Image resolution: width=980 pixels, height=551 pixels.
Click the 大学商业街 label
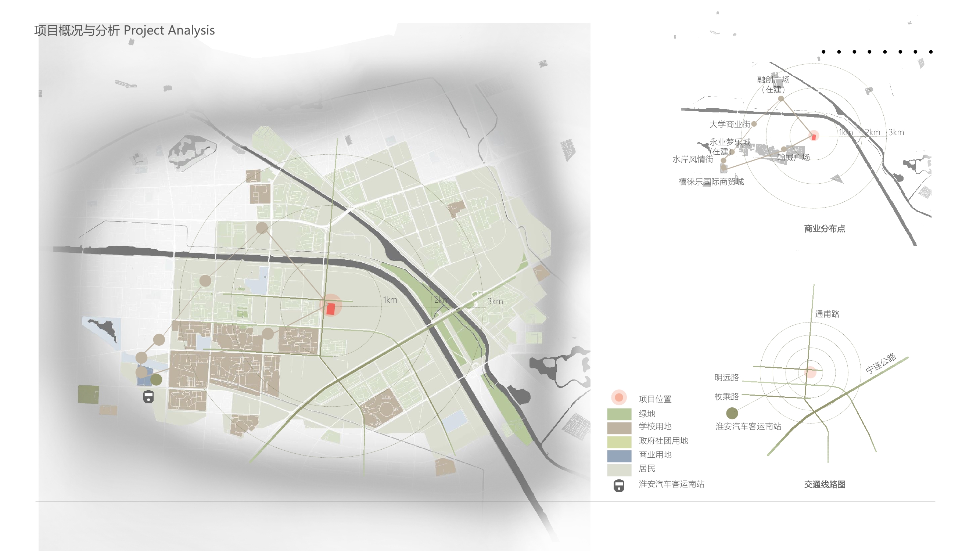click(730, 125)
